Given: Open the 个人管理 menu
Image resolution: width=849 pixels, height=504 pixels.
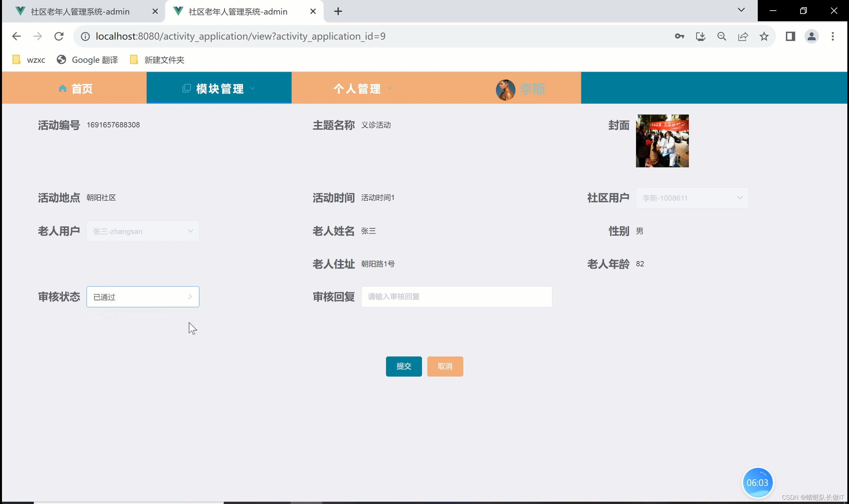Looking at the screenshot, I should (x=362, y=89).
